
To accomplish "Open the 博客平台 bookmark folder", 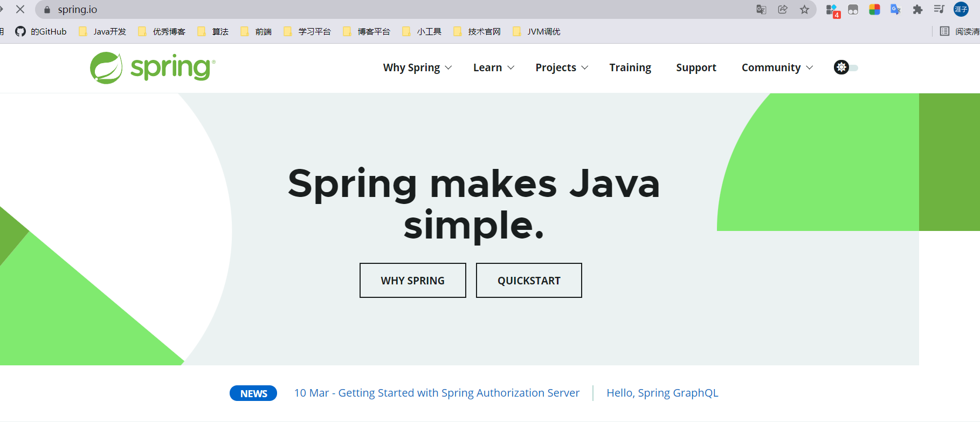I will point(367,31).
